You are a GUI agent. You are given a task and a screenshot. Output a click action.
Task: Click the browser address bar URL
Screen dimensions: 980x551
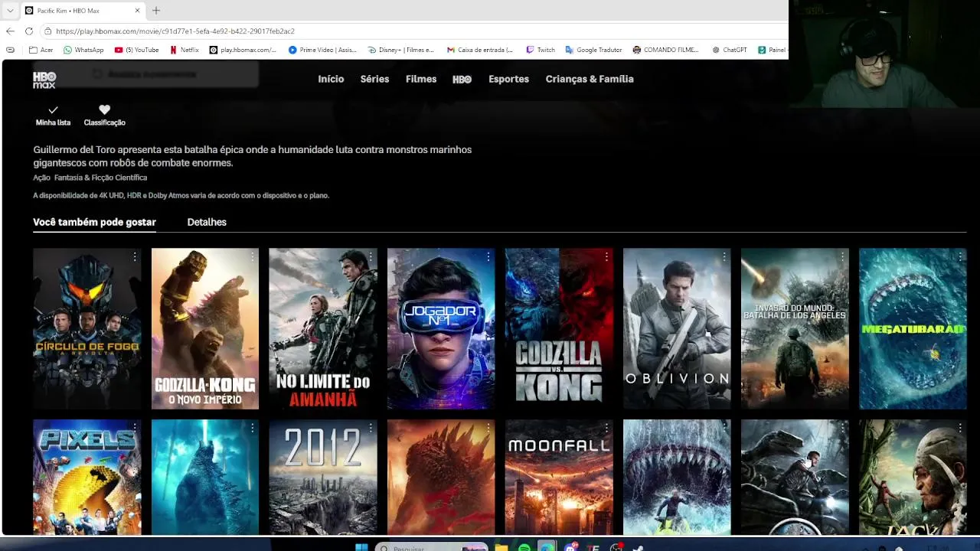coord(175,31)
